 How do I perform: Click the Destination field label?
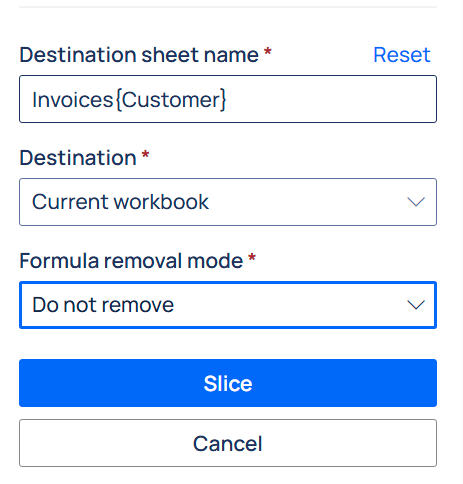pyautogui.click(x=78, y=158)
